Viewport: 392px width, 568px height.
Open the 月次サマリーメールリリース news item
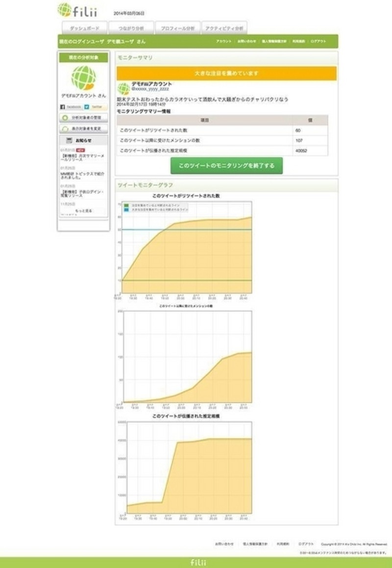click(x=82, y=157)
